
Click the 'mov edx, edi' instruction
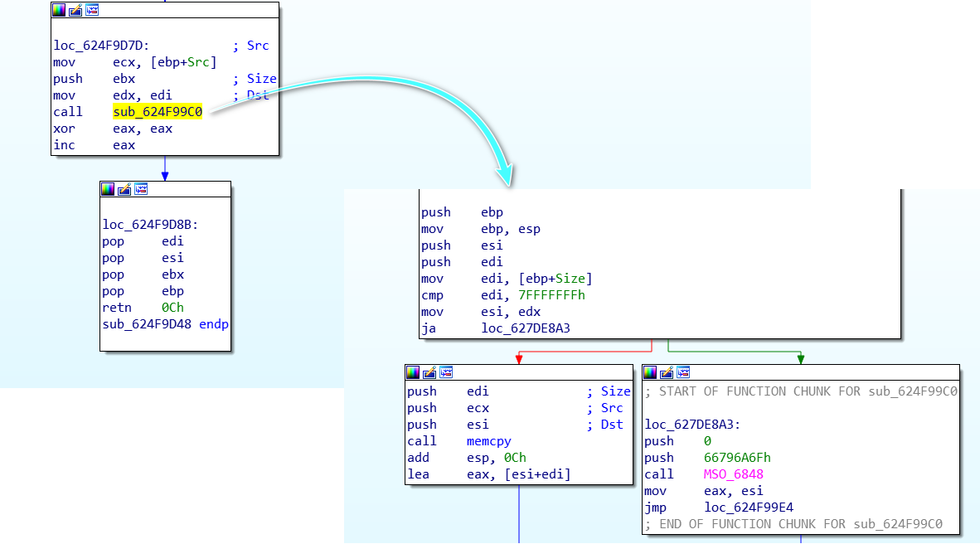(x=113, y=95)
